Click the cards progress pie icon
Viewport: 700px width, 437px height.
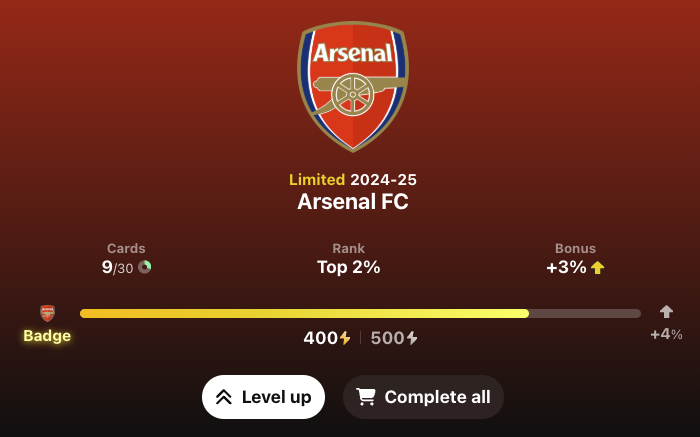point(145,267)
